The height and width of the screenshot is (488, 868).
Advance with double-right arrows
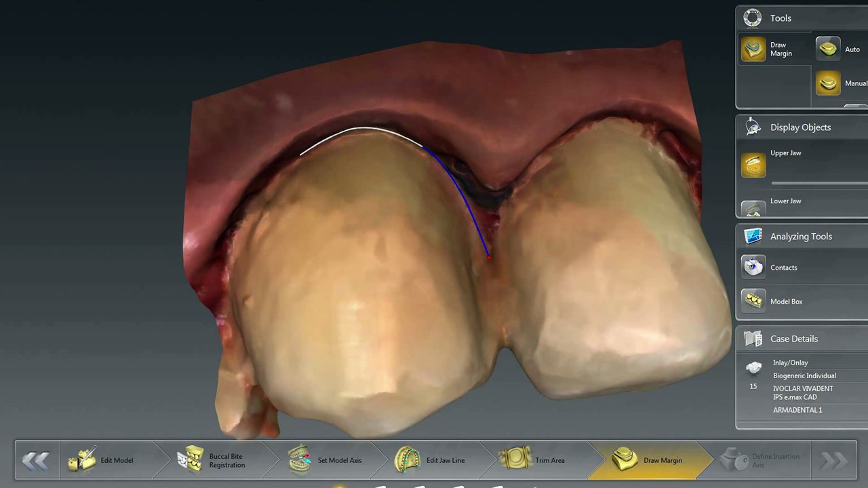pos(833,461)
